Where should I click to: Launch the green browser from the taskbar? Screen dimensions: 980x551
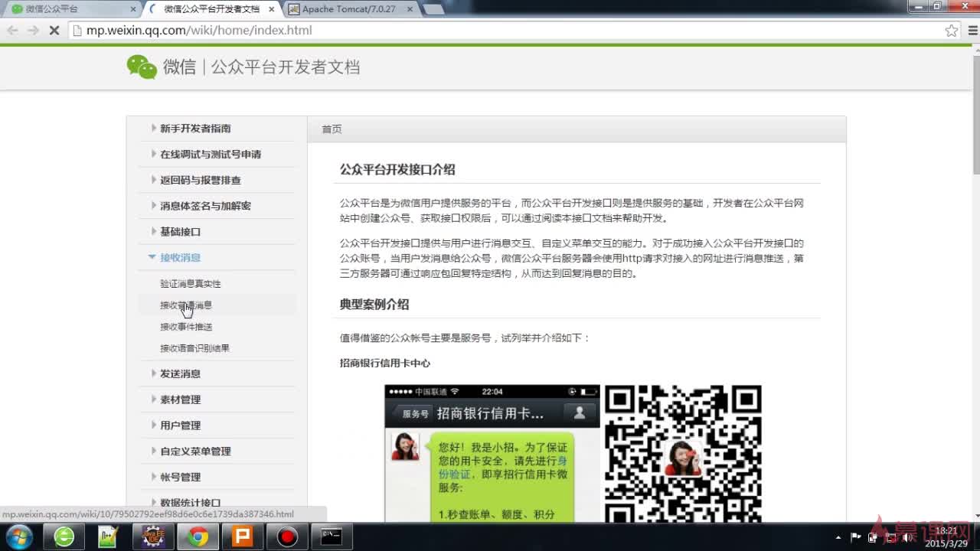coord(64,536)
